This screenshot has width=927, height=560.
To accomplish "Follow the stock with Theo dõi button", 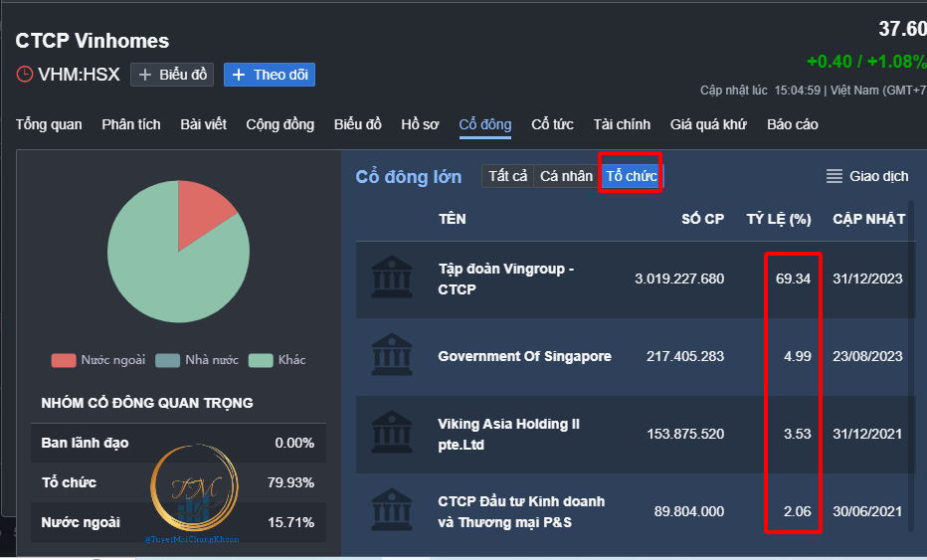I will coord(270,75).
